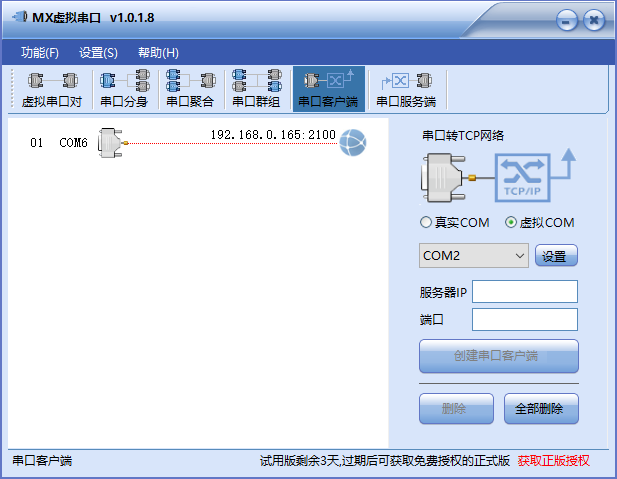Open the 串口分身 port splitter tool
Image resolution: width=617 pixels, height=479 pixels.
(124, 89)
